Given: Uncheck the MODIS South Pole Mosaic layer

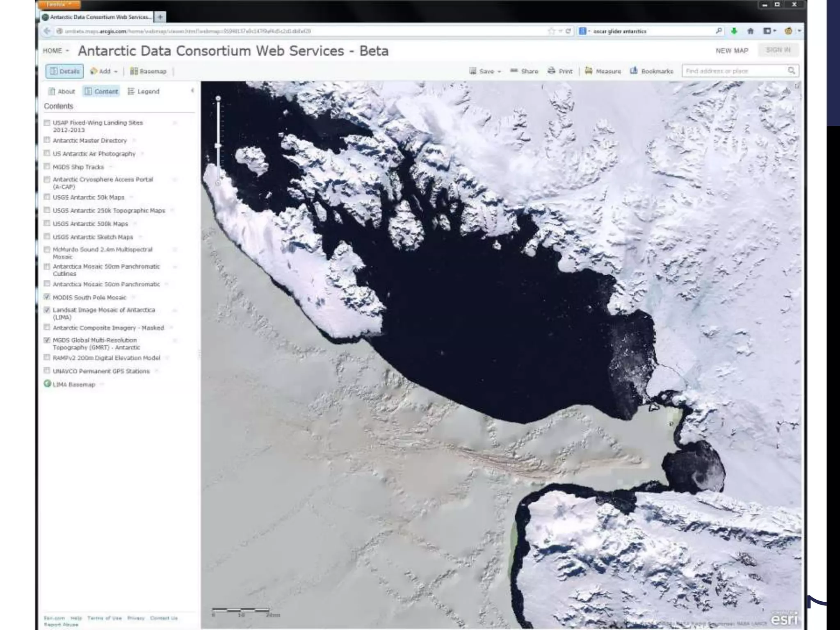Looking at the screenshot, I should tap(47, 297).
